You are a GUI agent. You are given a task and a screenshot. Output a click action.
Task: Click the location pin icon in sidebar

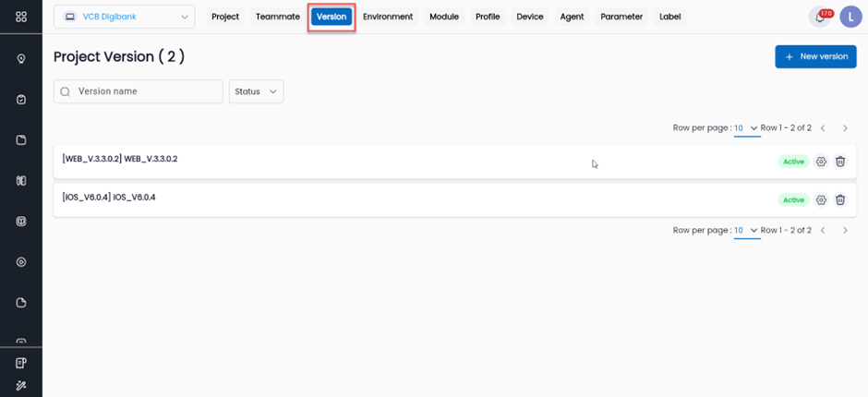[x=21, y=59]
